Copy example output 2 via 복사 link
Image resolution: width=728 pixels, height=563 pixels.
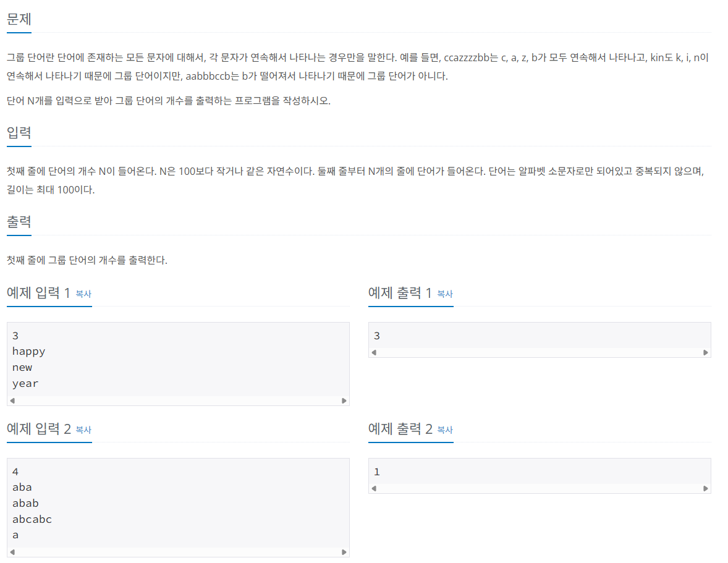[x=445, y=430]
